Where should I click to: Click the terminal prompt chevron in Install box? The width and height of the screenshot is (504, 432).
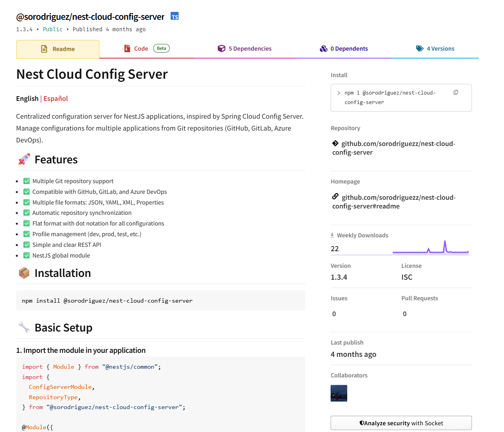coord(339,93)
